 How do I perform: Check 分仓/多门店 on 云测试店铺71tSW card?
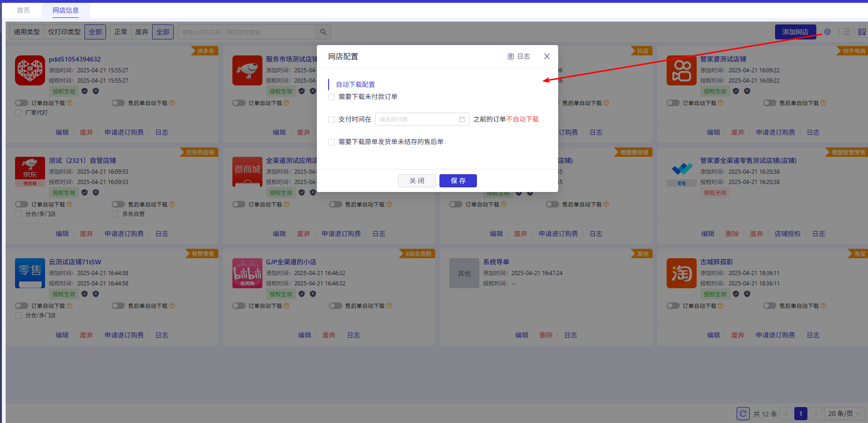(x=18, y=315)
